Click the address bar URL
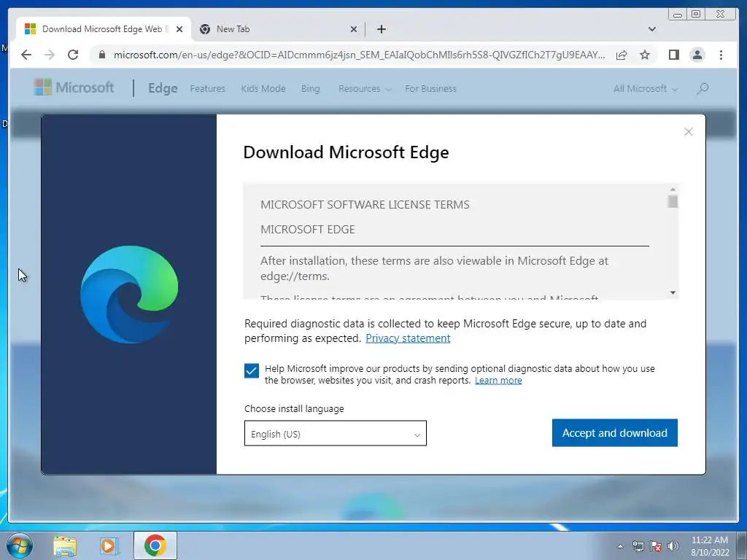Image resolution: width=747 pixels, height=560 pixels. (x=360, y=55)
